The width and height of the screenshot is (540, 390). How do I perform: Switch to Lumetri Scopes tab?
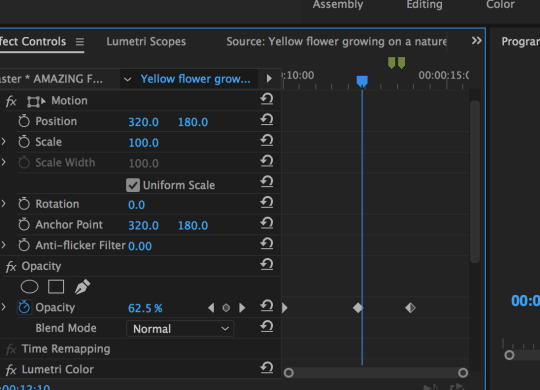[x=146, y=41]
